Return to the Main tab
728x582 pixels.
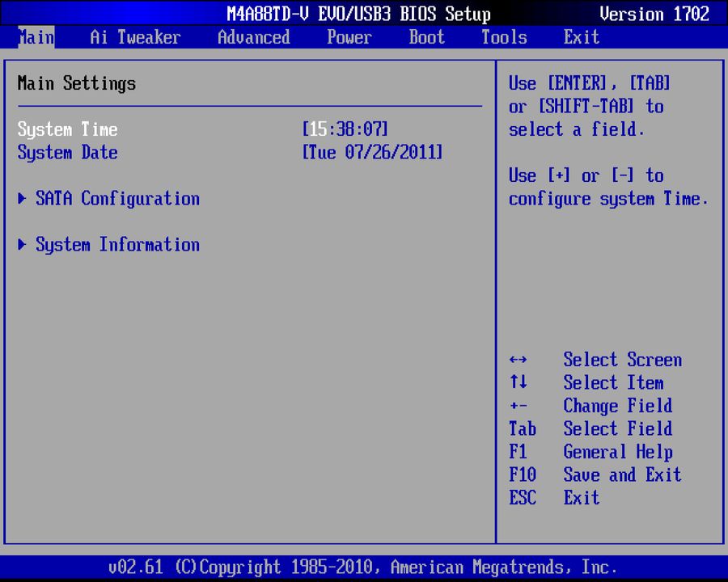point(36,37)
